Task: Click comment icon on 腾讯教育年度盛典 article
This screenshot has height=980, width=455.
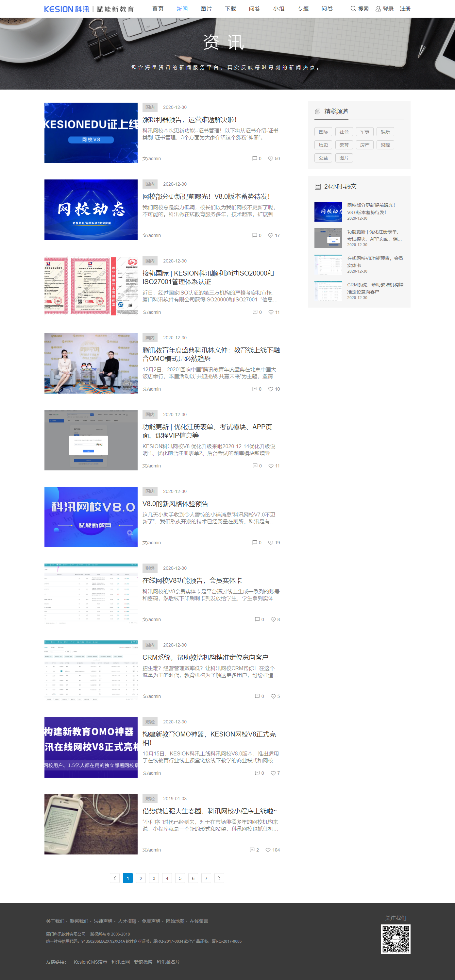Action: pos(255,389)
